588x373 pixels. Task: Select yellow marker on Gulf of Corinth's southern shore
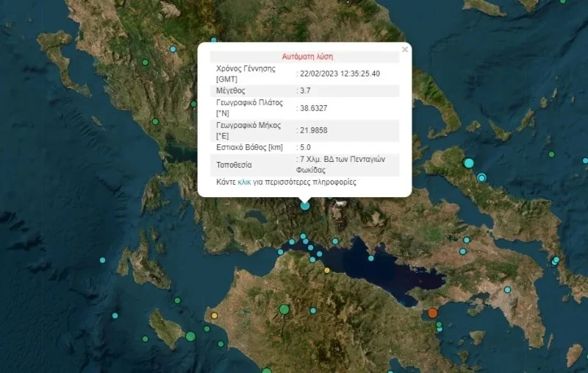(x=327, y=270)
